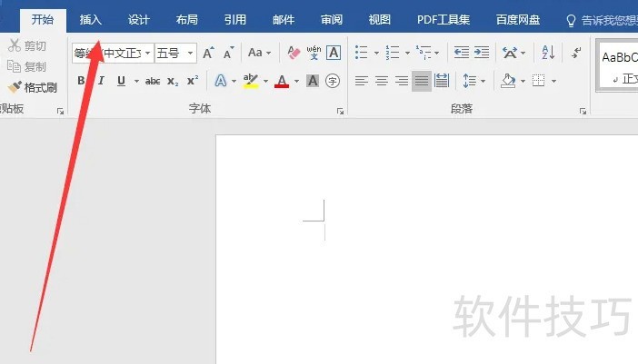This screenshot has height=364, width=638.
Task: Open the 视图 ribbon tab
Action: [379, 20]
